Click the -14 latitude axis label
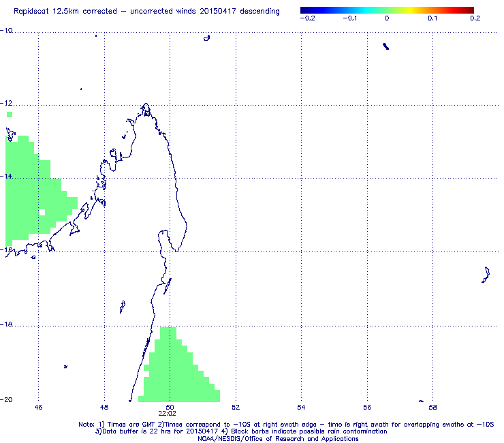The image size is (504, 443). coord(6,177)
